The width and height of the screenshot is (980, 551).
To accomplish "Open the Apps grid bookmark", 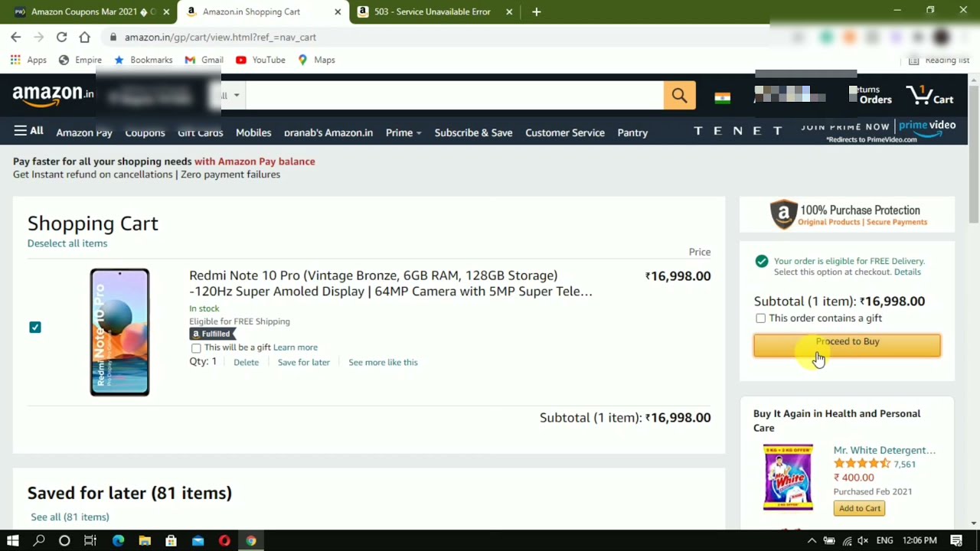I will click(x=28, y=60).
